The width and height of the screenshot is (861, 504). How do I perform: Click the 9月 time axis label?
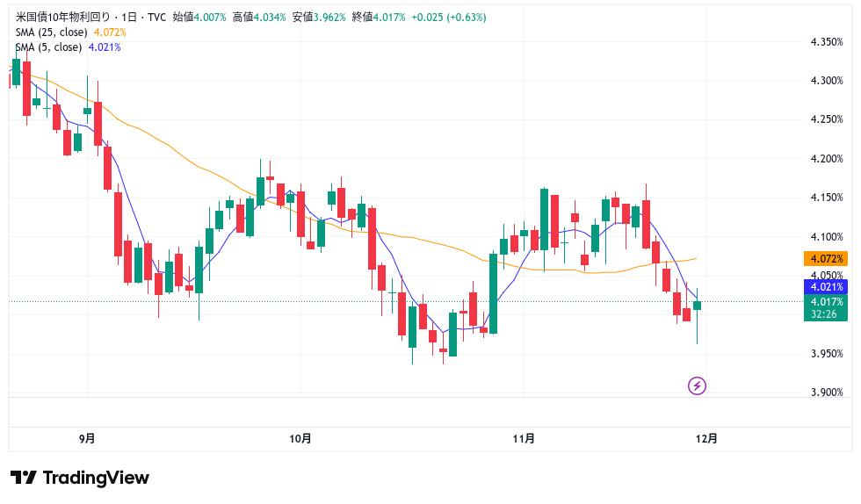coord(87,438)
